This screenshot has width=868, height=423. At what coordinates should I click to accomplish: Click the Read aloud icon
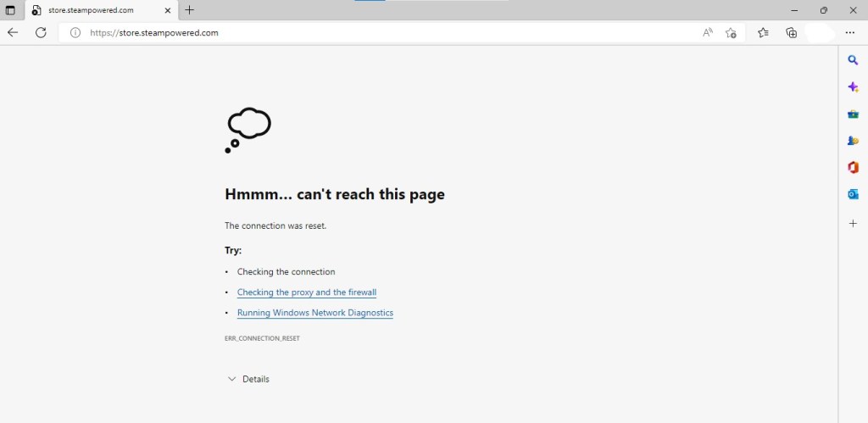tap(708, 32)
